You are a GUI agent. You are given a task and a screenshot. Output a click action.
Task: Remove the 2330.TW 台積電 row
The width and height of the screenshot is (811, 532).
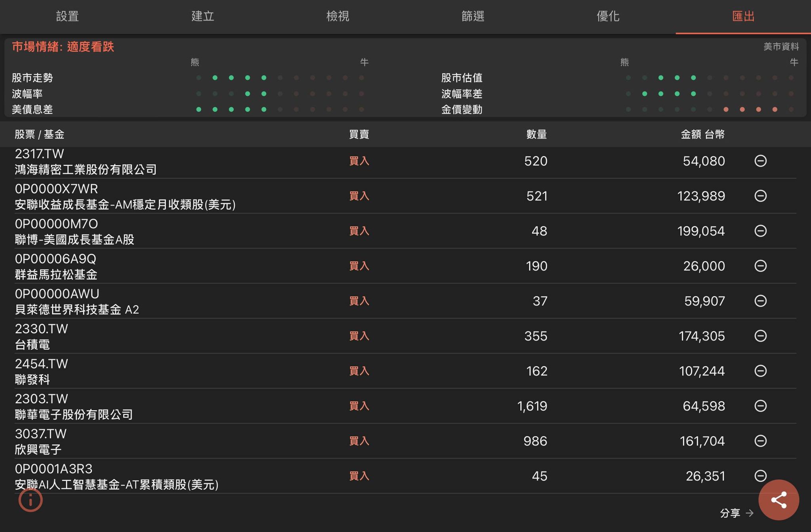tap(760, 336)
